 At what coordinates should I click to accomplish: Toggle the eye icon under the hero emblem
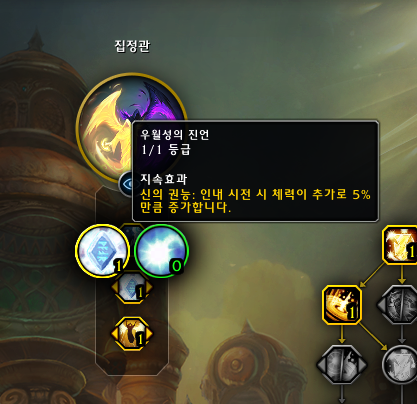point(127,184)
